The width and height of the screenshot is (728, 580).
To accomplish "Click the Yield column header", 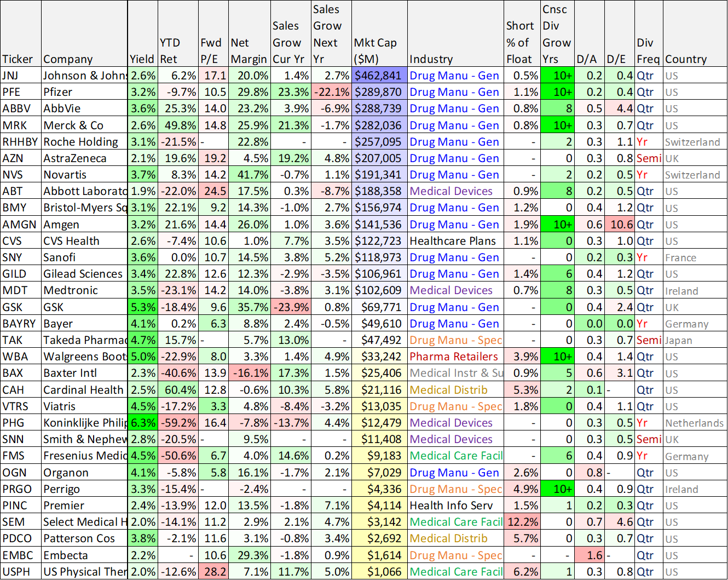I will point(143,34).
